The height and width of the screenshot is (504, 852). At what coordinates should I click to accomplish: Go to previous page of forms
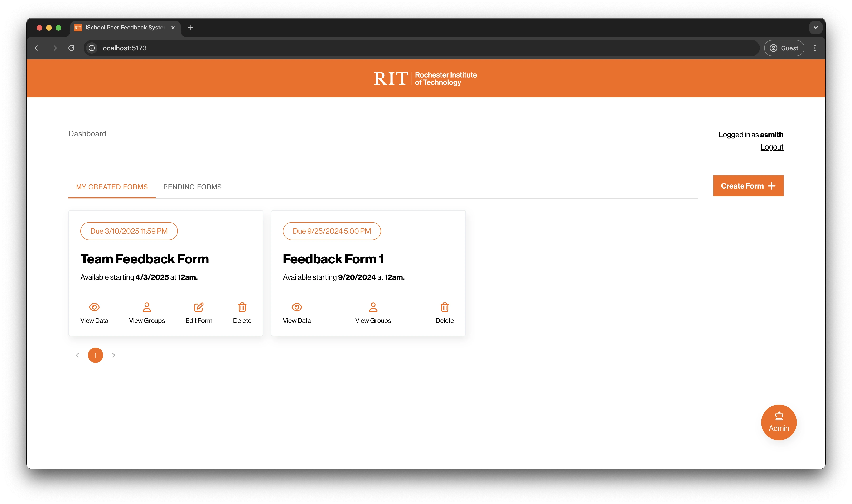77,355
